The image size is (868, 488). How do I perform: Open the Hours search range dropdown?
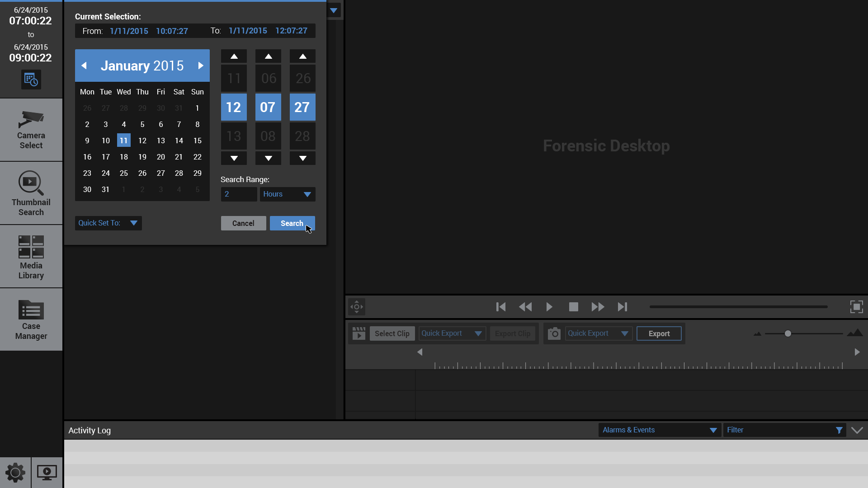[288, 194]
